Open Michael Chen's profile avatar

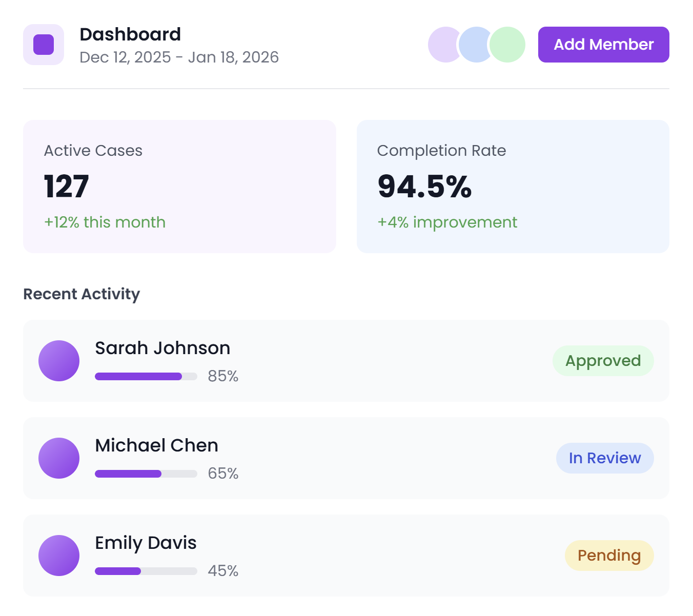pyautogui.click(x=59, y=458)
